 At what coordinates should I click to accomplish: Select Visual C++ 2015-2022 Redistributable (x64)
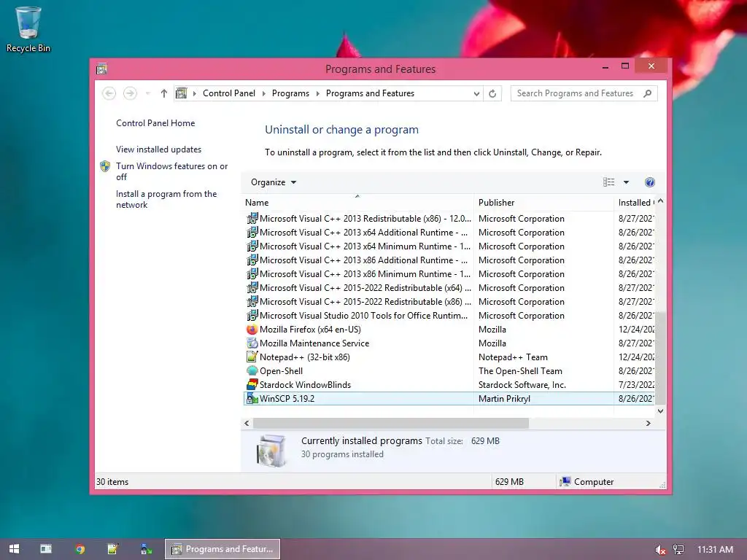449,287
